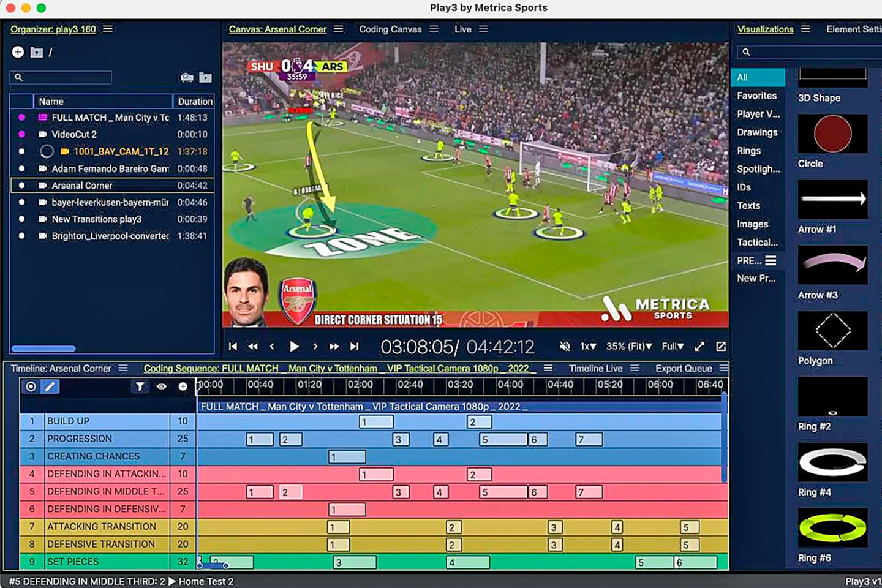Choose the Circle visualization thumbnail
Viewport: 882px width, 588px height.
click(832, 134)
